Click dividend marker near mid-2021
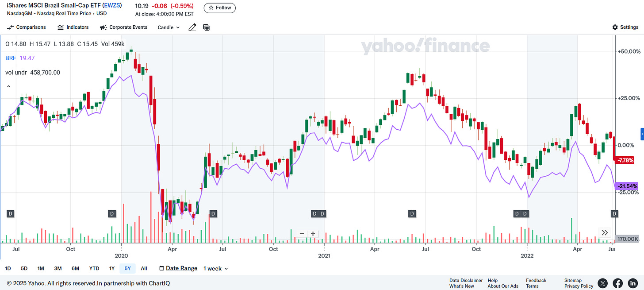Screen dimensions: 644x290 (x=412, y=214)
